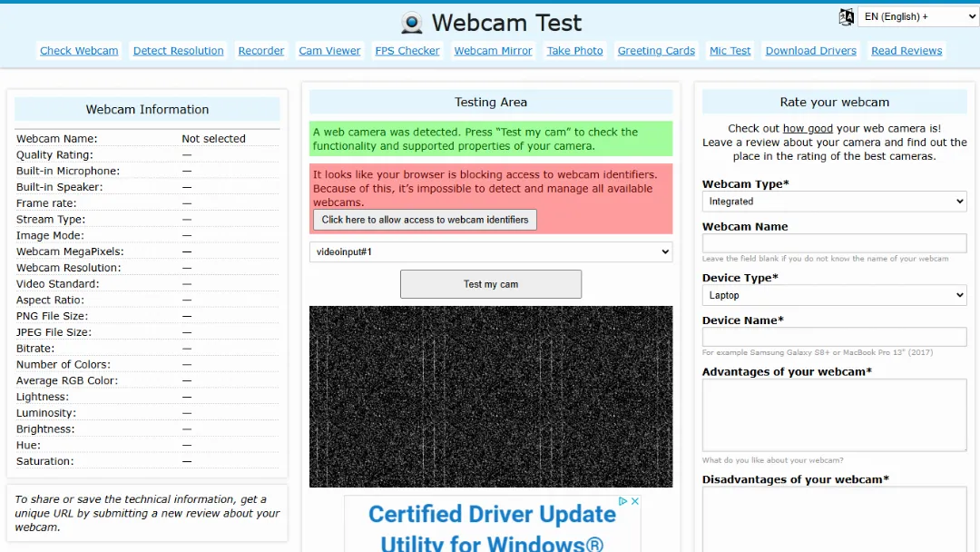Open the Recorder tool
The width and height of the screenshot is (980, 552).
[260, 50]
